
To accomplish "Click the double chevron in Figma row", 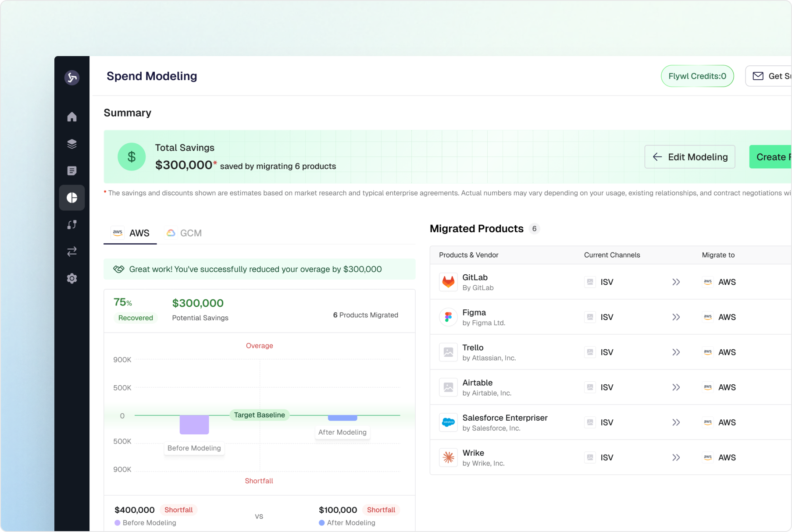I will 676,317.
